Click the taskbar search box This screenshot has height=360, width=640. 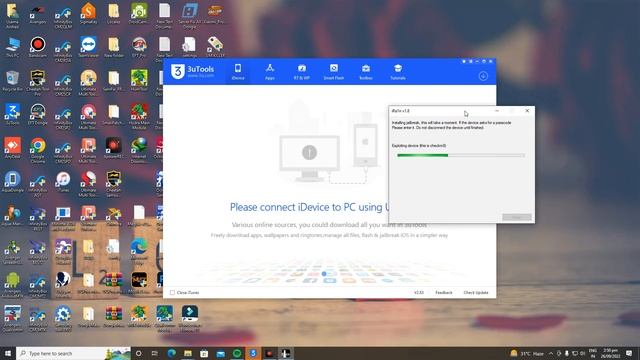coord(73,353)
